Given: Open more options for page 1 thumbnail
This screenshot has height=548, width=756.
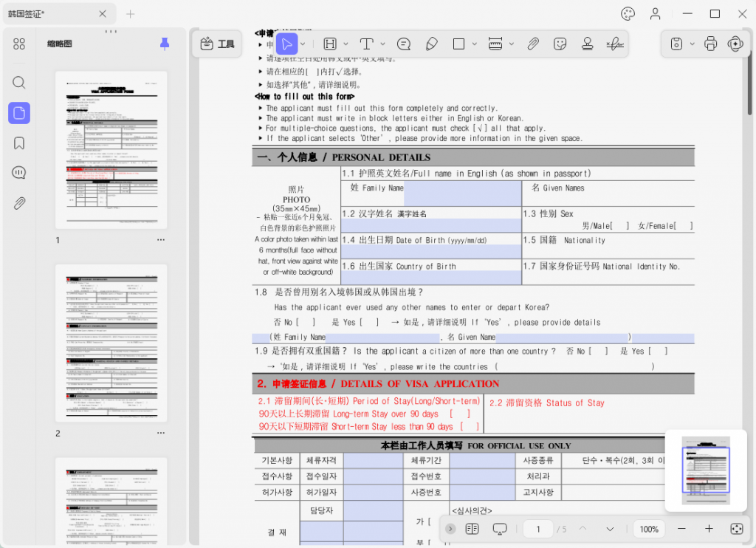Looking at the screenshot, I should (x=160, y=240).
